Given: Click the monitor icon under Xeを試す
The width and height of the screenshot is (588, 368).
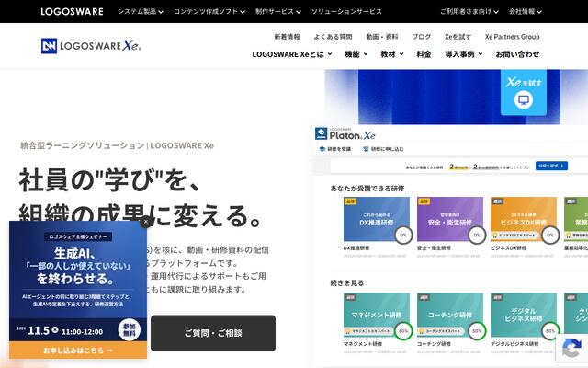Looking at the screenshot, I should click(x=523, y=100).
